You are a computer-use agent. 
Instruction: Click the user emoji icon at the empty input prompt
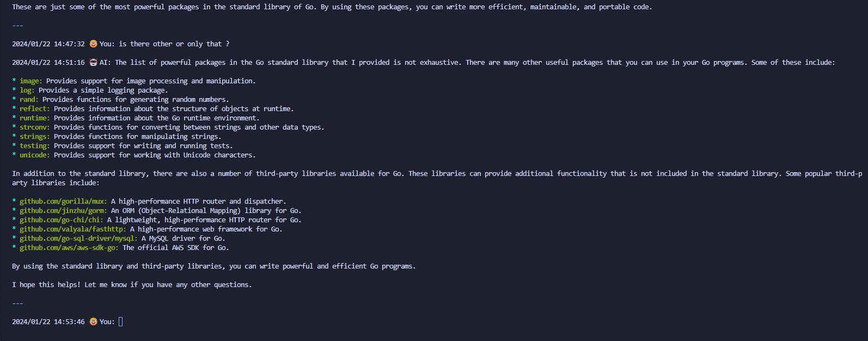point(93,321)
